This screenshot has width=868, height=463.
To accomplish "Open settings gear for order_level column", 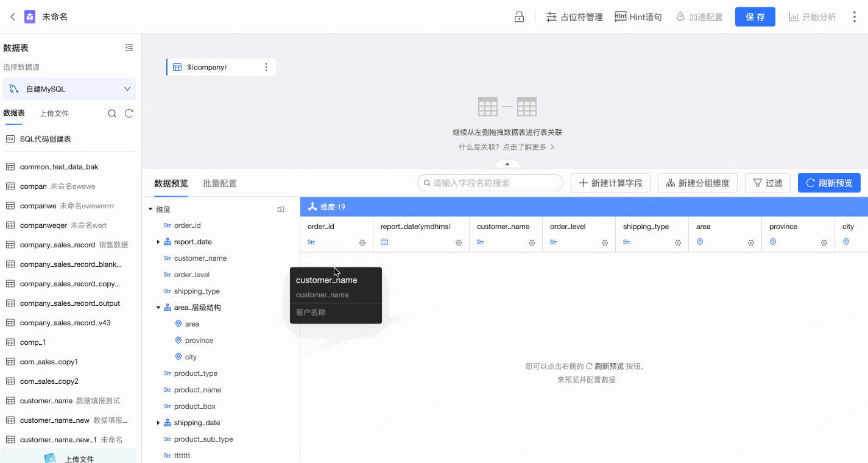I will (605, 242).
